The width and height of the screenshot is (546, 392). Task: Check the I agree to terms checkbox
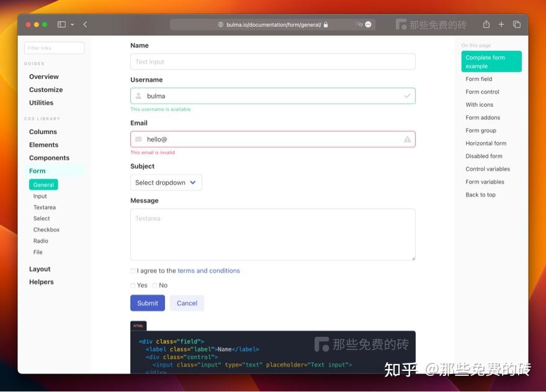[x=132, y=270]
